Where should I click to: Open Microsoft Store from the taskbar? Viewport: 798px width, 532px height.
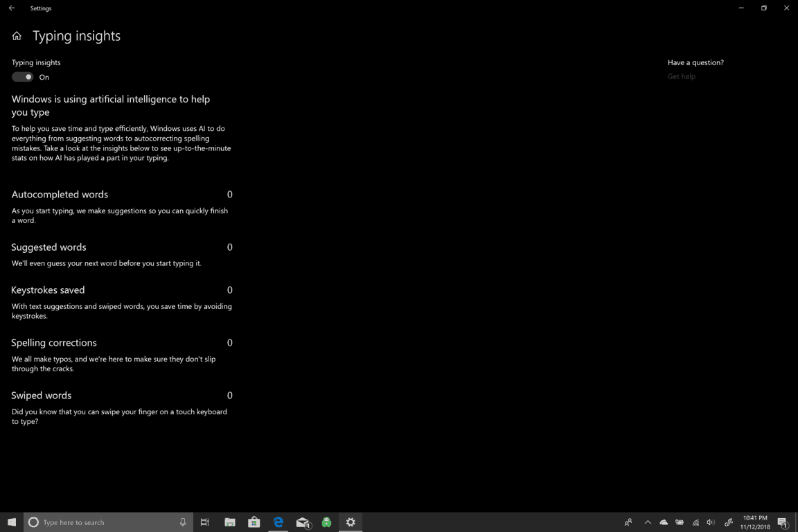point(254,522)
